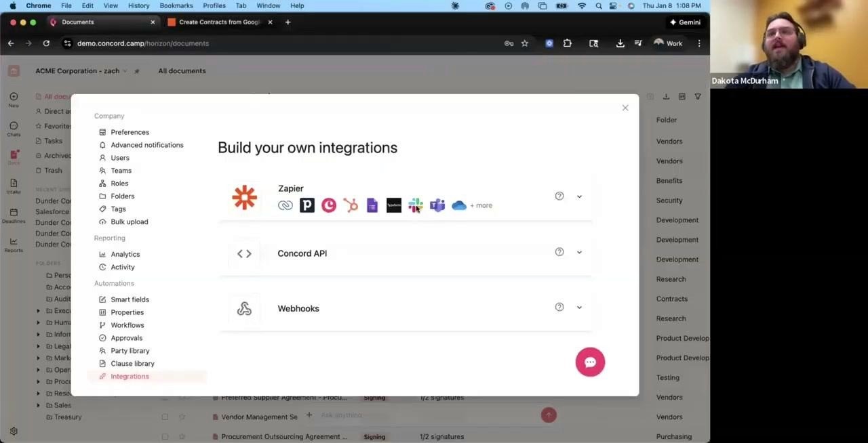Open the Profiles menu in macOS menu bar
Viewport: 868px width, 443px height.
[x=214, y=5]
